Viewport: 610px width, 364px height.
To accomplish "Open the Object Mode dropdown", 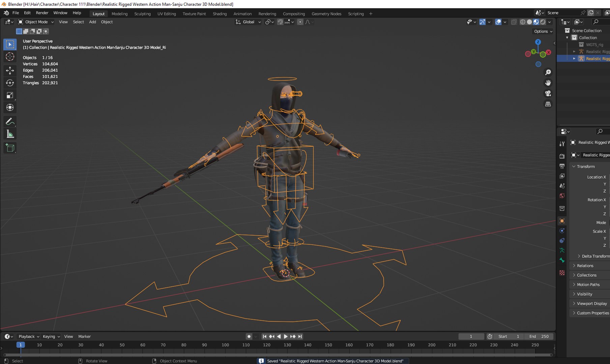I will (x=36, y=22).
